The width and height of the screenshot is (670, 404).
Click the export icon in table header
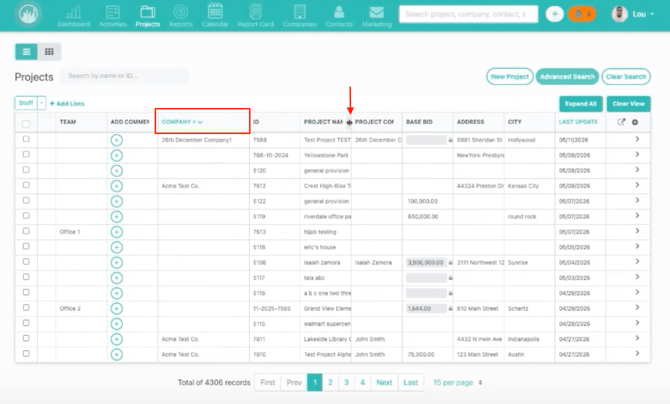[621, 122]
